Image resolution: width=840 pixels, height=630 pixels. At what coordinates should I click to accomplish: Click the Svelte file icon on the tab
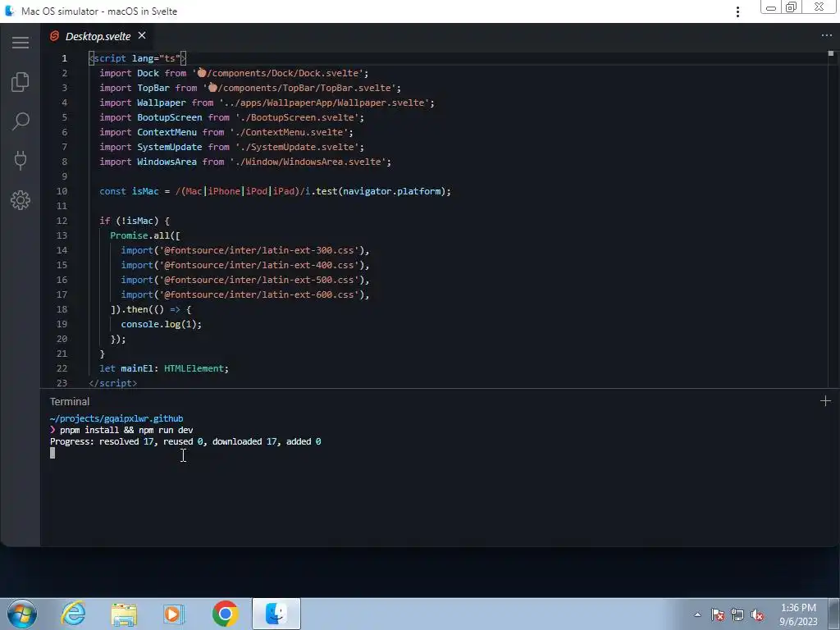[54, 36]
